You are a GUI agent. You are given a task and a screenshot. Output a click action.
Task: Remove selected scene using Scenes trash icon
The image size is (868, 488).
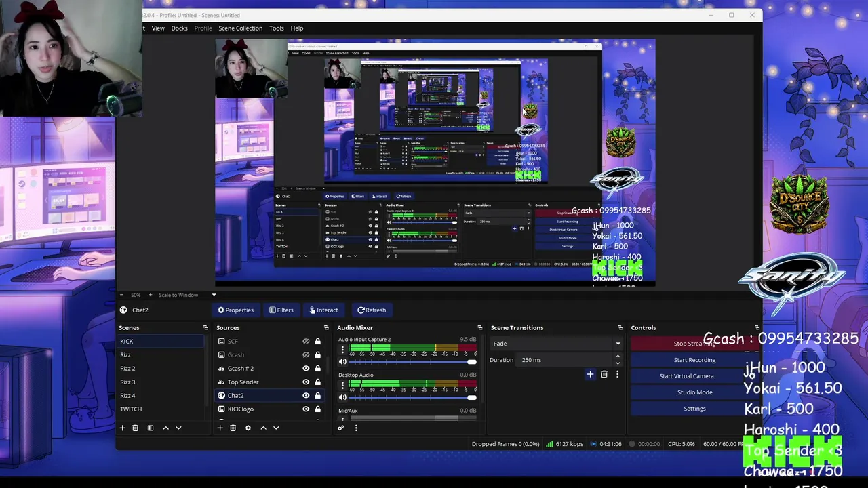(x=135, y=428)
